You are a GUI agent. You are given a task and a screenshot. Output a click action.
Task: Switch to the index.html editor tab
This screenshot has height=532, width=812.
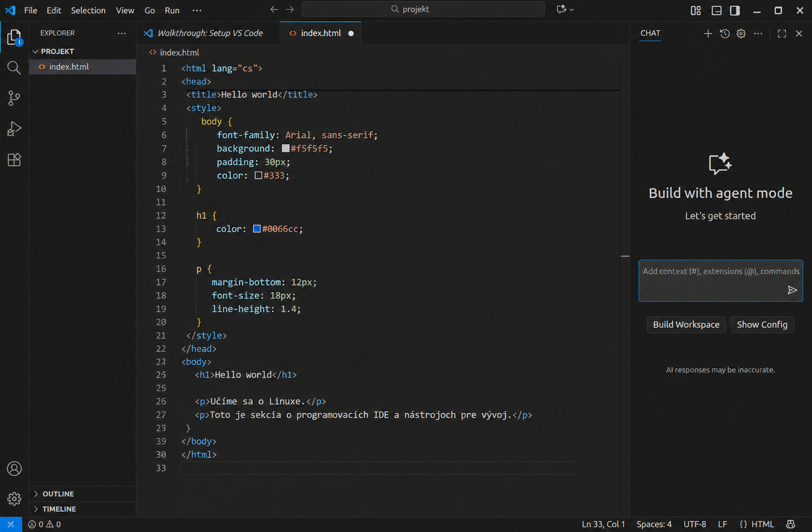[x=320, y=33]
